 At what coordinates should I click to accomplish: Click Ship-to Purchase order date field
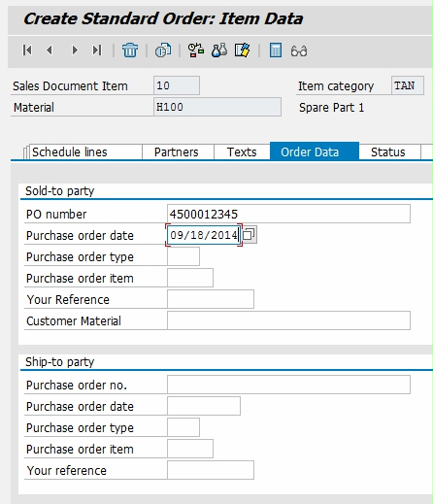click(x=204, y=406)
